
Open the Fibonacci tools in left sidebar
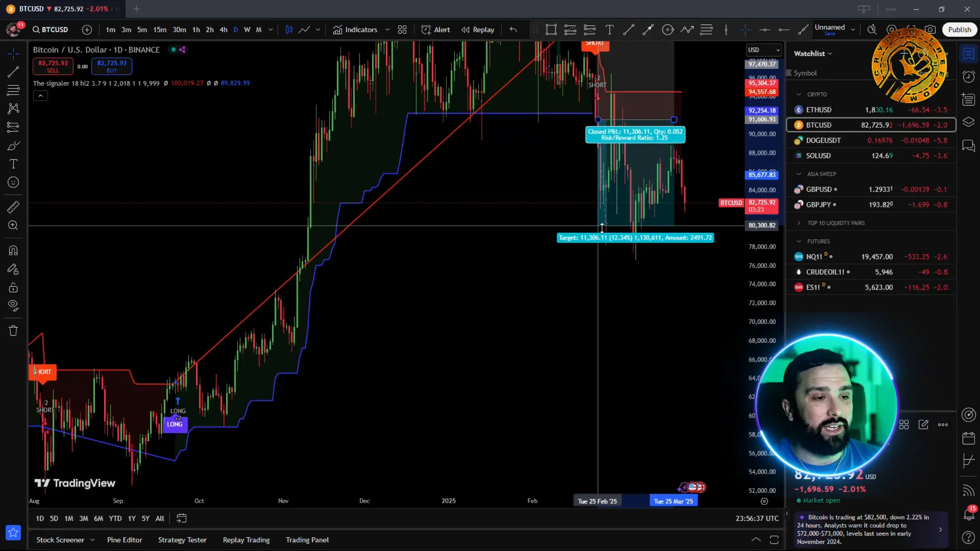pyautogui.click(x=13, y=90)
